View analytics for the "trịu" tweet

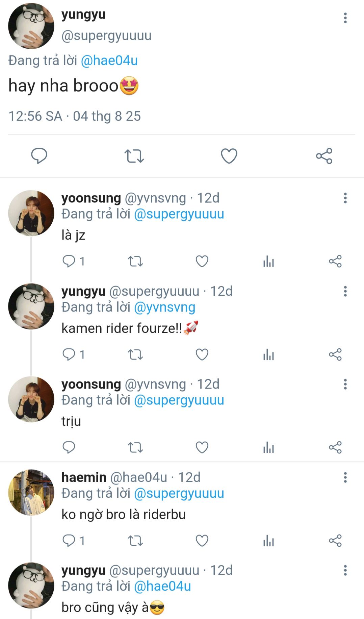pos(268,447)
